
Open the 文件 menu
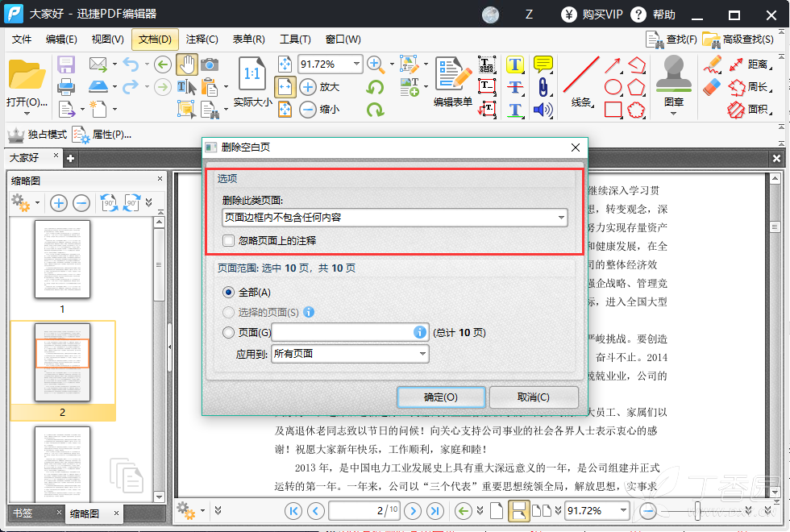point(22,39)
